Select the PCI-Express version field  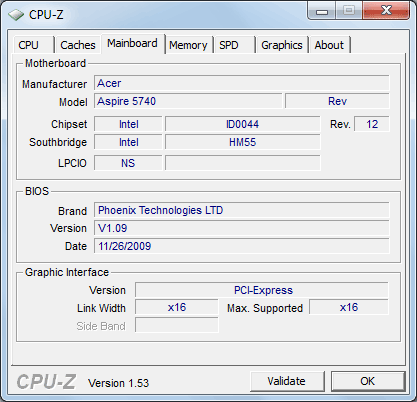(x=262, y=290)
